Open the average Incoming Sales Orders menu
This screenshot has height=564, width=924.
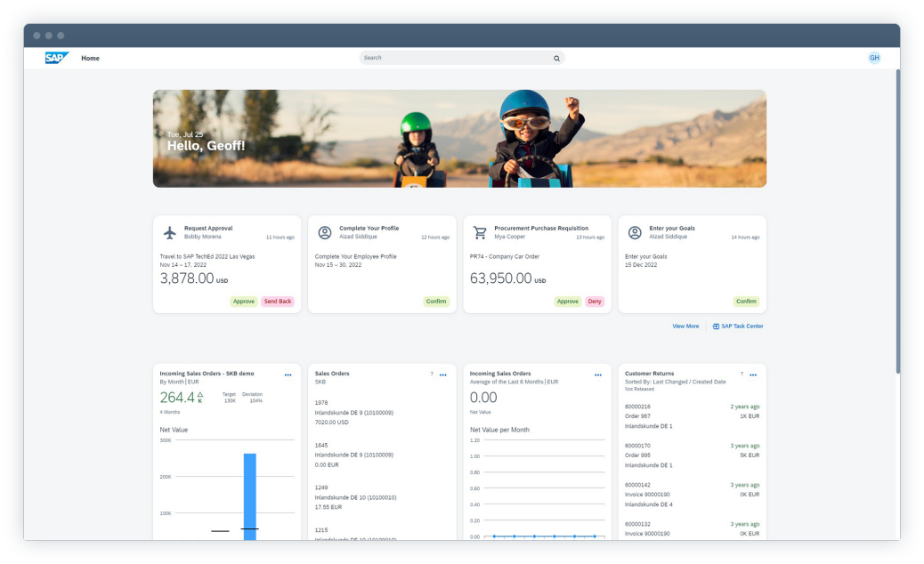pos(597,375)
